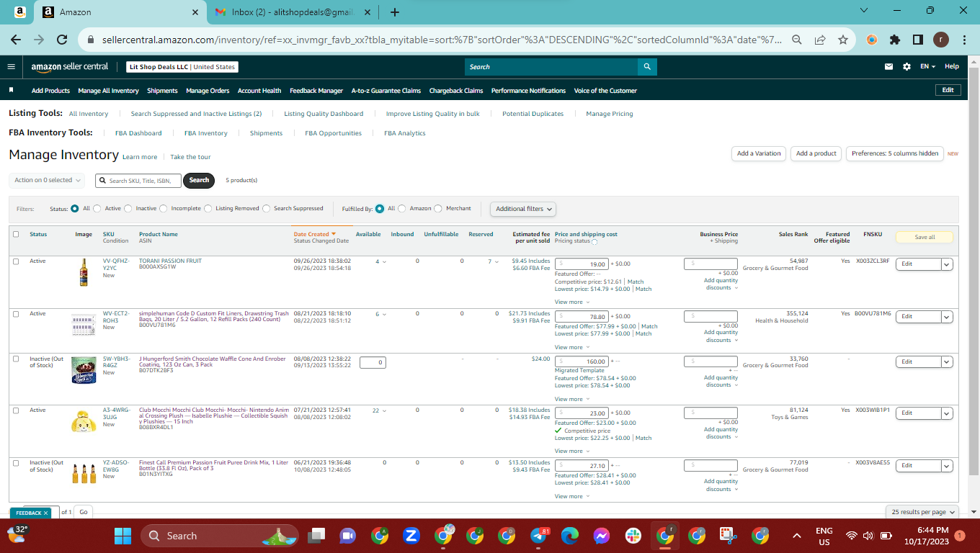Image resolution: width=980 pixels, height=553 pixels.
Task: Expand the Available 22 quantity chevron
Action: click(385, 411)
